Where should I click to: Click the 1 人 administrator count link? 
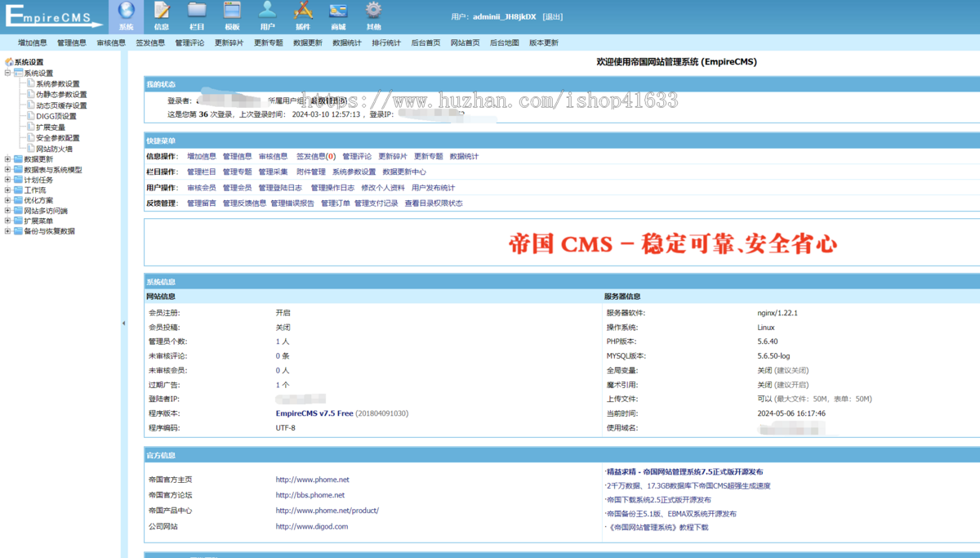click(x=283, y=341)
